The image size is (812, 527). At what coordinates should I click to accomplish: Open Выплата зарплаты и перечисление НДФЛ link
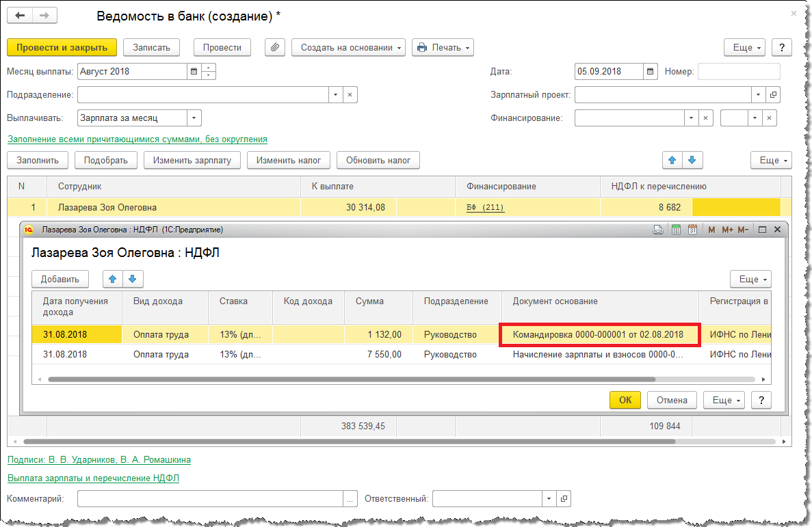pyautogui.click(x=93, y=478)
